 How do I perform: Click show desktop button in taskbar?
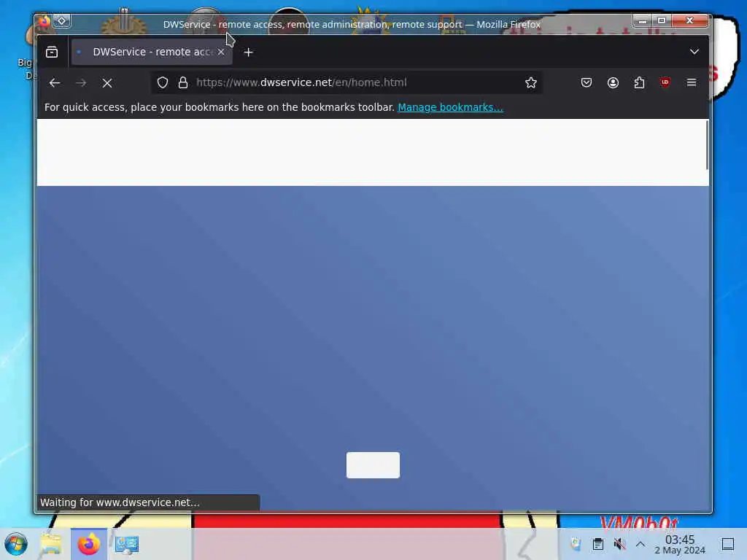pyautogui.click(x=728, y=544)
